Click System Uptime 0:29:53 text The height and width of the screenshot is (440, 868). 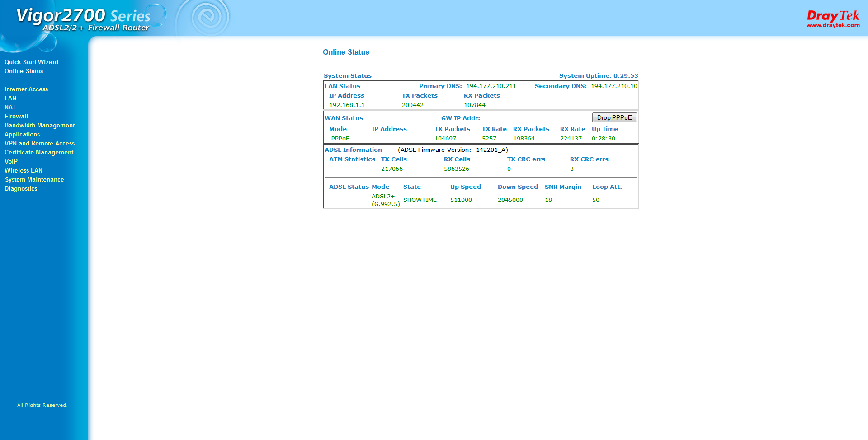point(599,76)
